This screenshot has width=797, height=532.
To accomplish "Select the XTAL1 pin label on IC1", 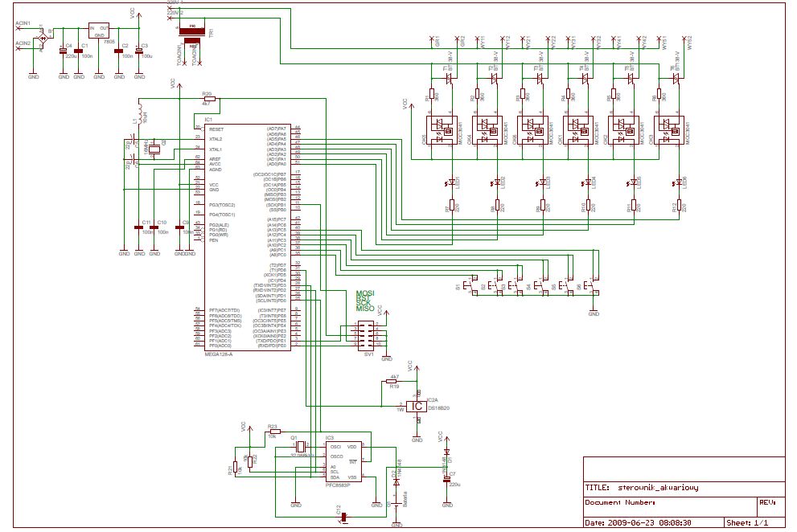I will click(216, 149).
